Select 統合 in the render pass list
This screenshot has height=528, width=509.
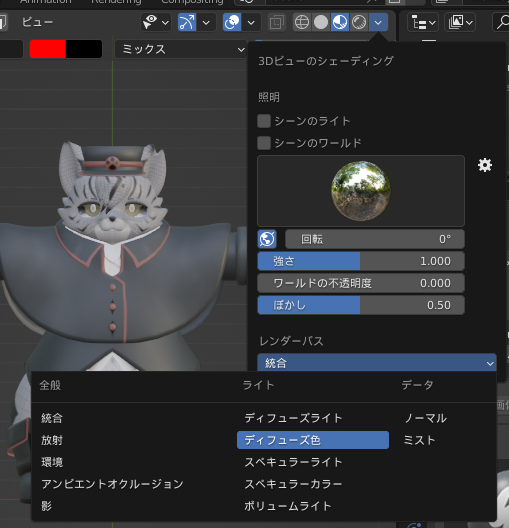[52, 418]
